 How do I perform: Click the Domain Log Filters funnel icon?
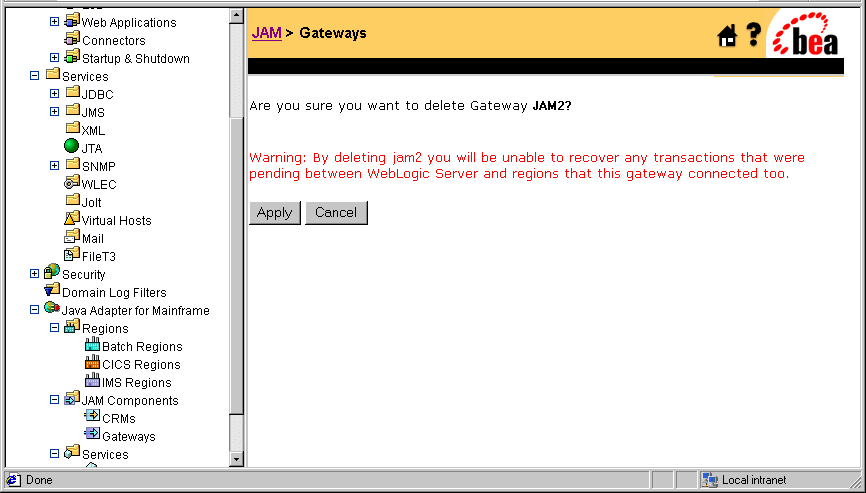click(x=52, y=290)
